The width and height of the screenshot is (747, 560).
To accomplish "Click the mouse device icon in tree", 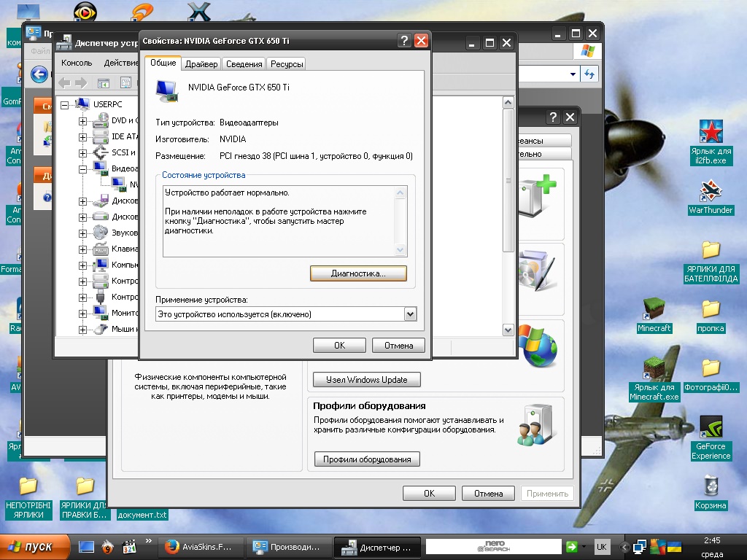I will pyautogui.click(x=101, y=329).
